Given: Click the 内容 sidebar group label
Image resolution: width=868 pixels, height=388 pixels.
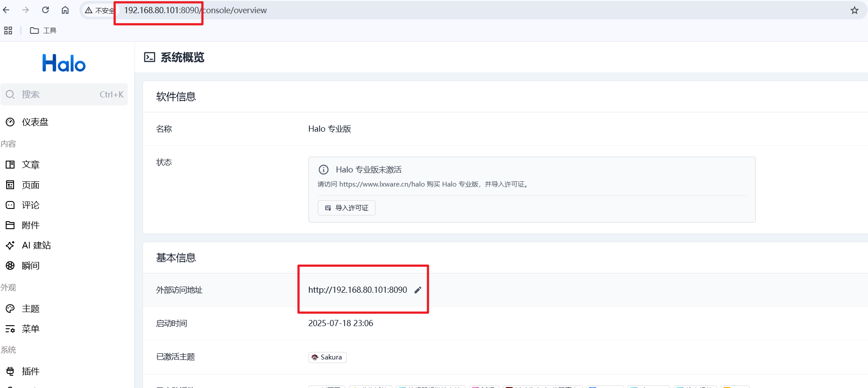Looking at the screenshot, I should pyautogui.click(x=8, y=144).
